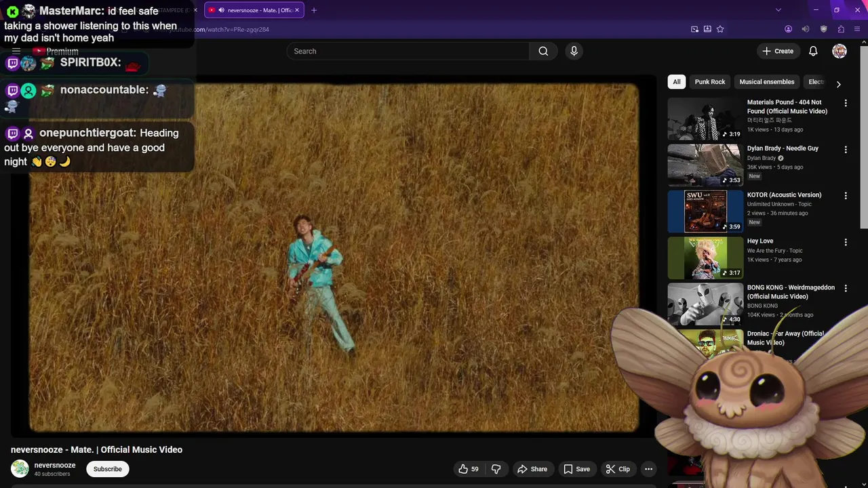Mute audio on the neversnooze tab speaker
The height and width of the screenshot is (488, 868).
pyautogui.click(x=221, y=10)
